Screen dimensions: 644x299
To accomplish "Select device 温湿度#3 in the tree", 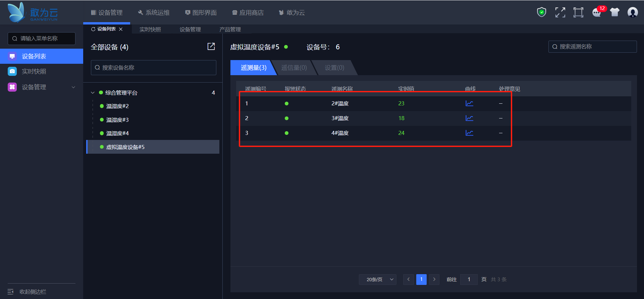I will 117,120.
